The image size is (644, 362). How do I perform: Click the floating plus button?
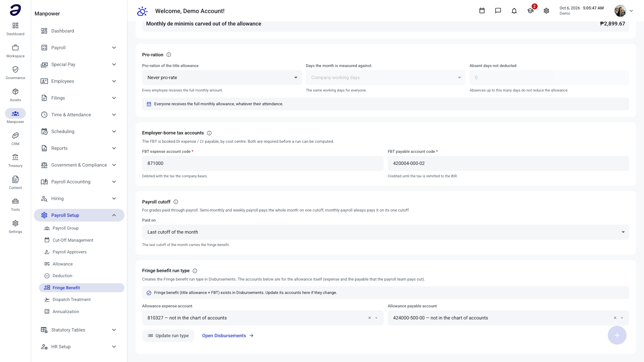pos(617,335)
